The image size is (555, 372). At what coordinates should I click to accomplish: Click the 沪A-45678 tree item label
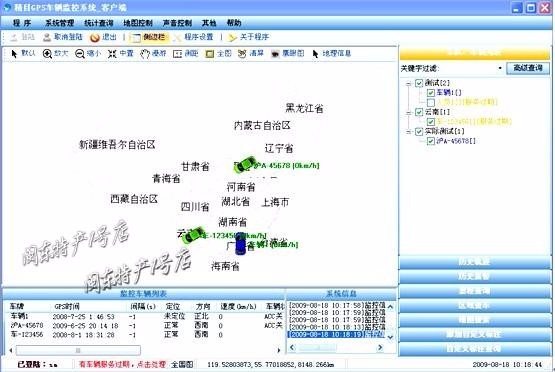456,141
